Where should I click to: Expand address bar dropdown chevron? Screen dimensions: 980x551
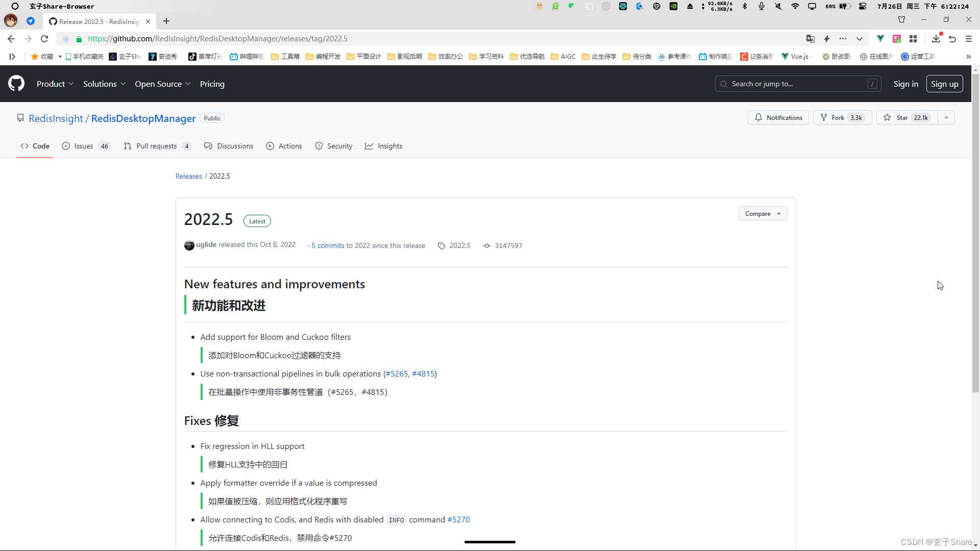860,39
